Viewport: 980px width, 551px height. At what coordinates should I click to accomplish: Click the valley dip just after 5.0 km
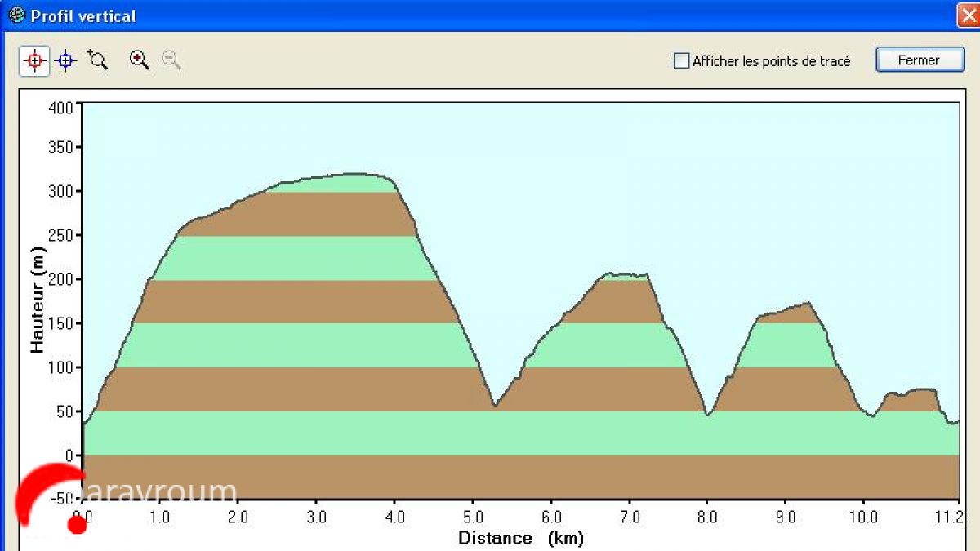click(x=495, y=404)
